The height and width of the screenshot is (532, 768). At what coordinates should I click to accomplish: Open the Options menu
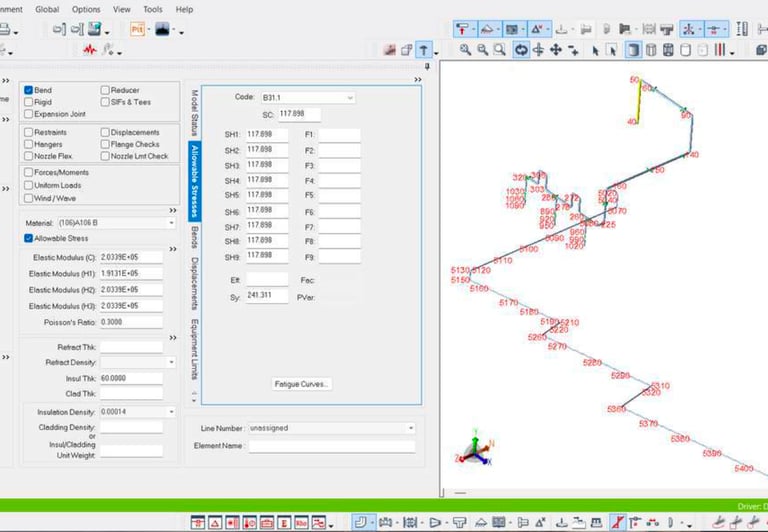[86, 9]
